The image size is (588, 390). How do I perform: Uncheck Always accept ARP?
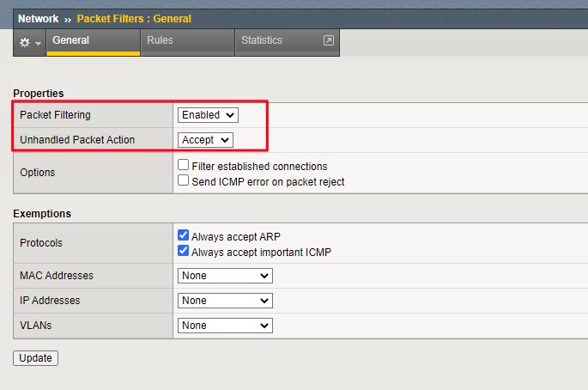pos(184,235)
